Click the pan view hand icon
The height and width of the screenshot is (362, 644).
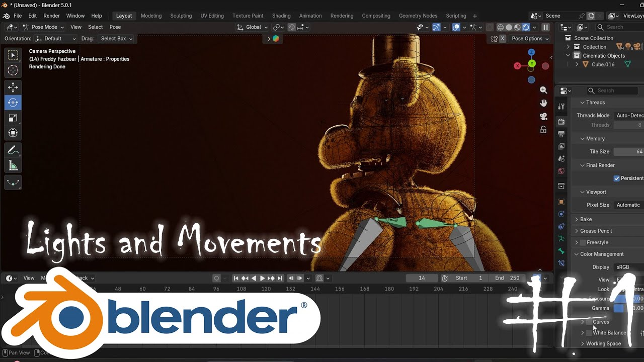(x=543, y=103)
